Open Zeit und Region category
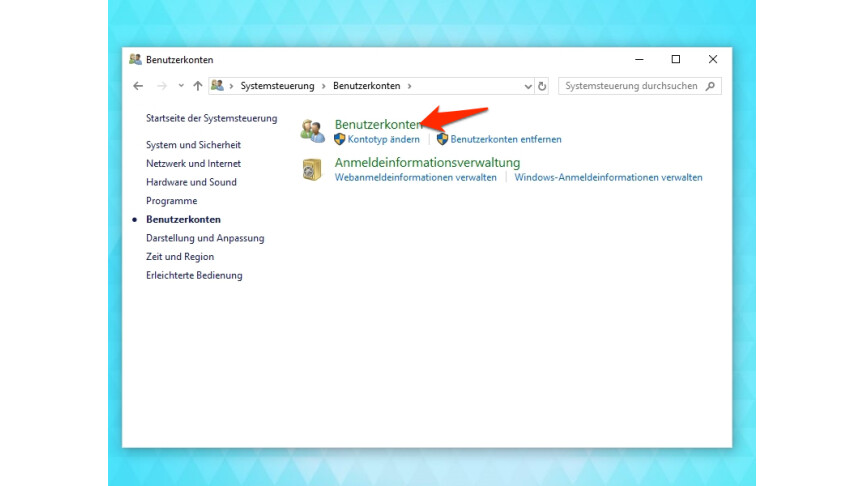The image size is (864, 486). [x=180, y=257]
